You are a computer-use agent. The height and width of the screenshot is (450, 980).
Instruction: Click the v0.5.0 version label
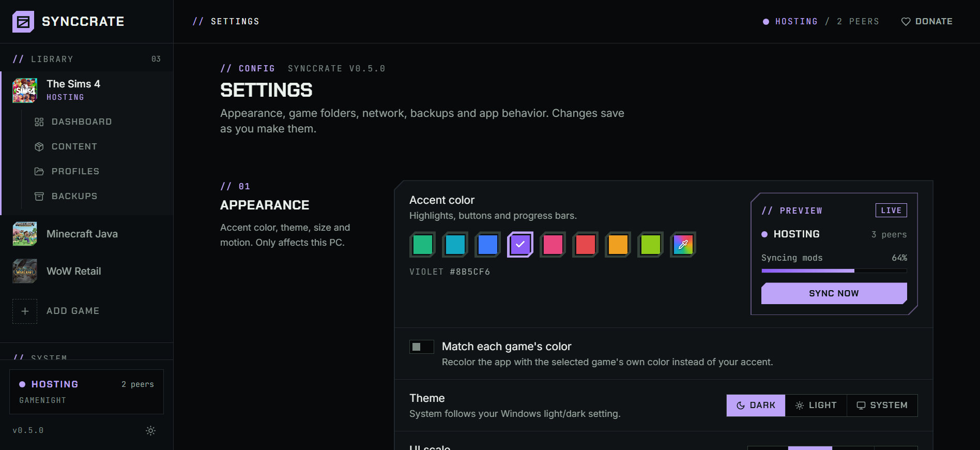28,430
